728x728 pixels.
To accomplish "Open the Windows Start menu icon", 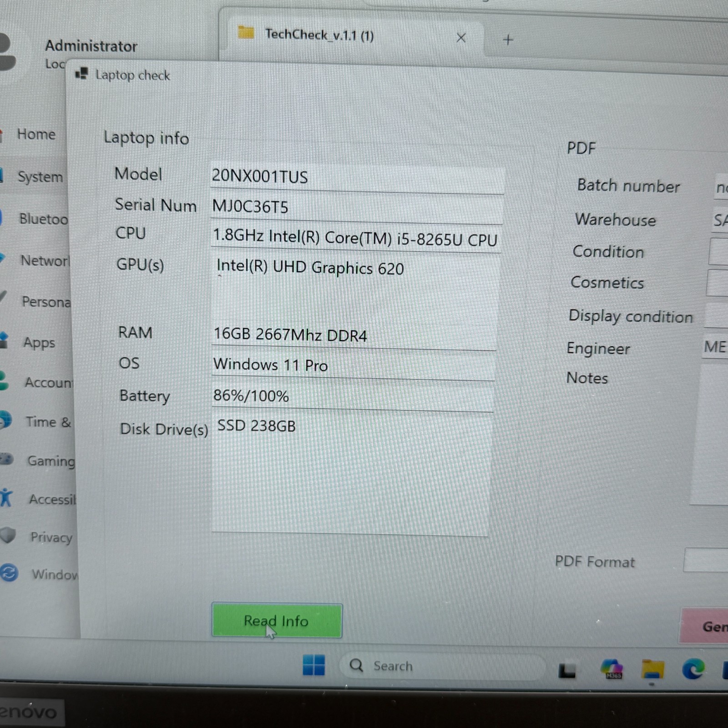I will (314, 665).
